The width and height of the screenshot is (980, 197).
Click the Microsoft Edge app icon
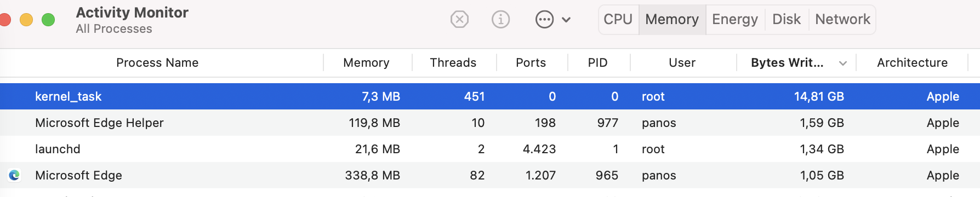14,175
